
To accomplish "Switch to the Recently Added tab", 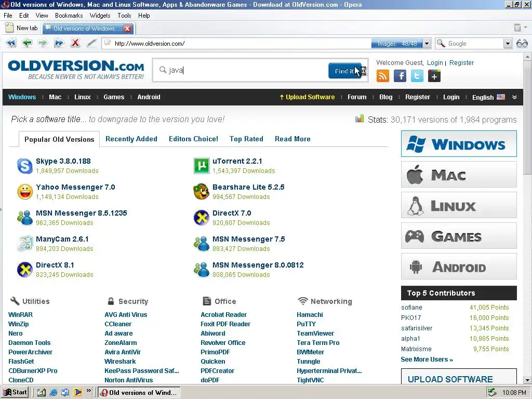I will [131, 139].
